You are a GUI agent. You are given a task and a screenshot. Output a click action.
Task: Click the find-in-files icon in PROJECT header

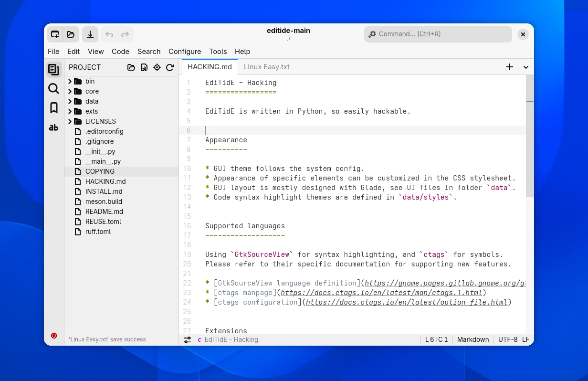tap(144, 67)
